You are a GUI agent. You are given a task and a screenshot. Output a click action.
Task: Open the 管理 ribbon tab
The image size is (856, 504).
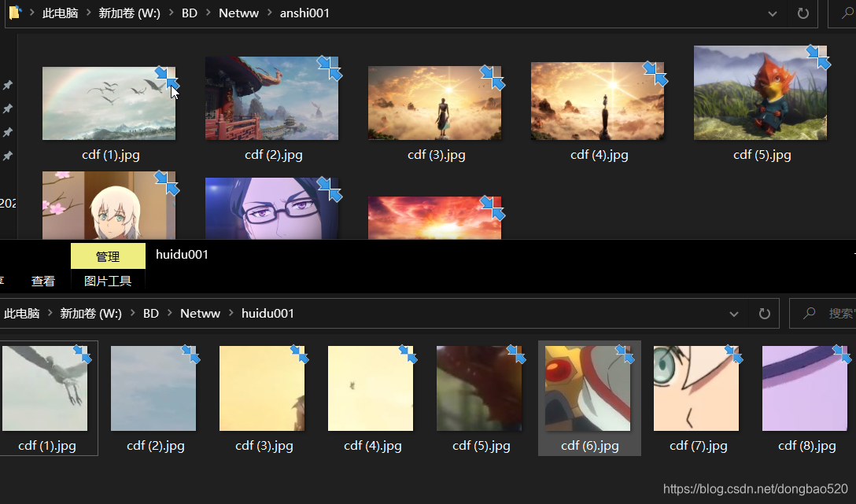[108, 256]
